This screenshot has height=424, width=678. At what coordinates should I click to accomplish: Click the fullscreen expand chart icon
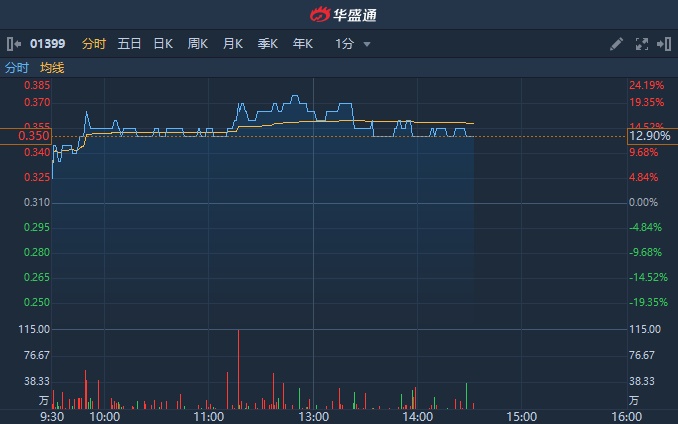[641, 44]
